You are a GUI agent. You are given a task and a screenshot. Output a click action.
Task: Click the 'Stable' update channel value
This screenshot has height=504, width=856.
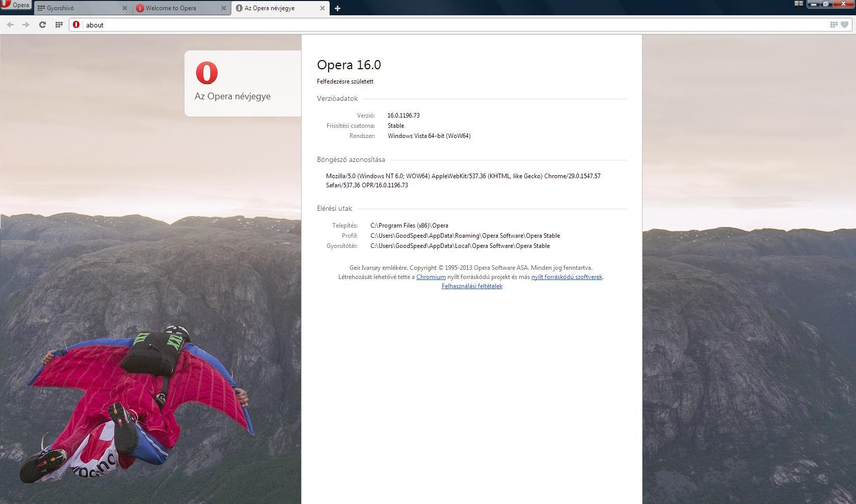coord(396,126)
